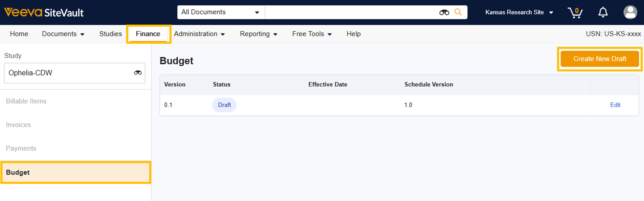Switch to the Studies tab

coord(111,34)
